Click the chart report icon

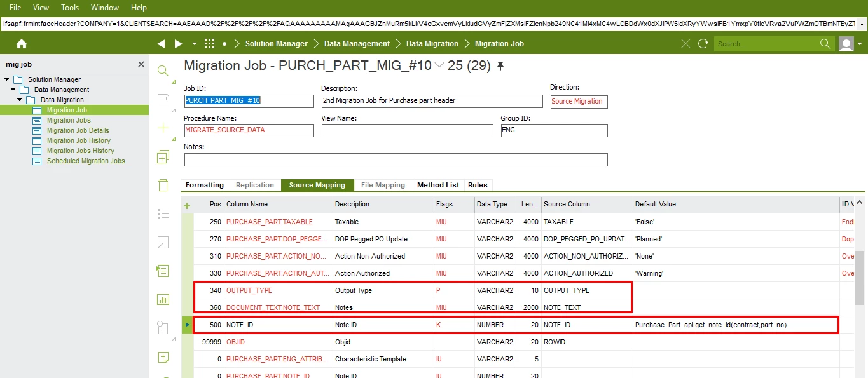point(163,299)
